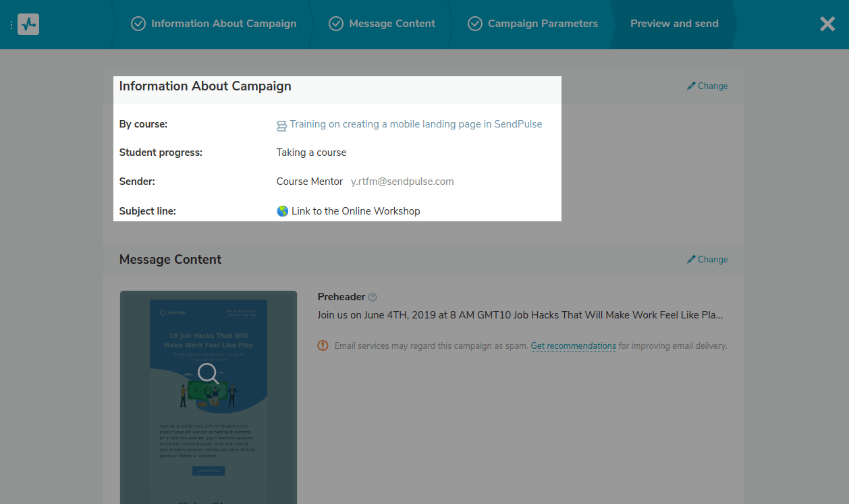Close the campaign wizard with the X
This screenshot has height=504, width=849.
point(827,24)
